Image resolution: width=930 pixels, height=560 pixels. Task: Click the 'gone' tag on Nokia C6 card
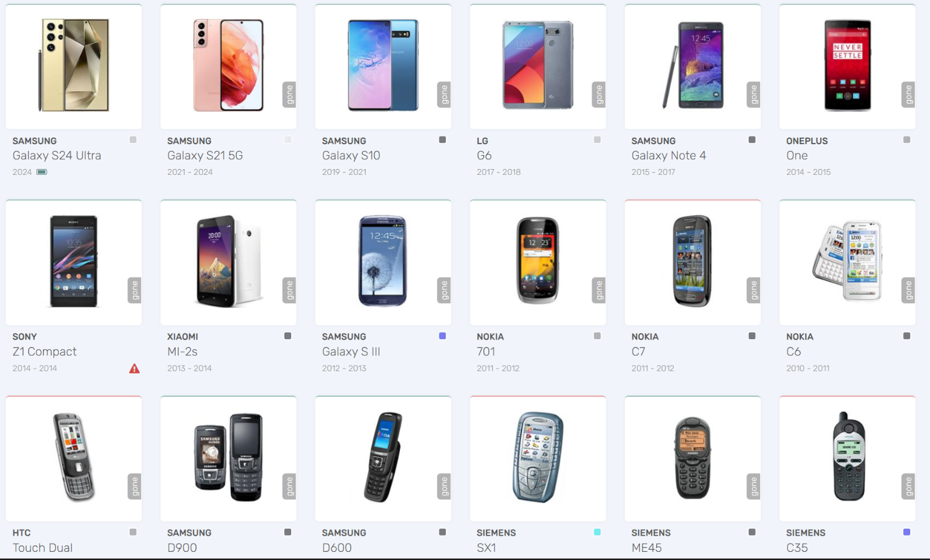(x=908, y=290)
